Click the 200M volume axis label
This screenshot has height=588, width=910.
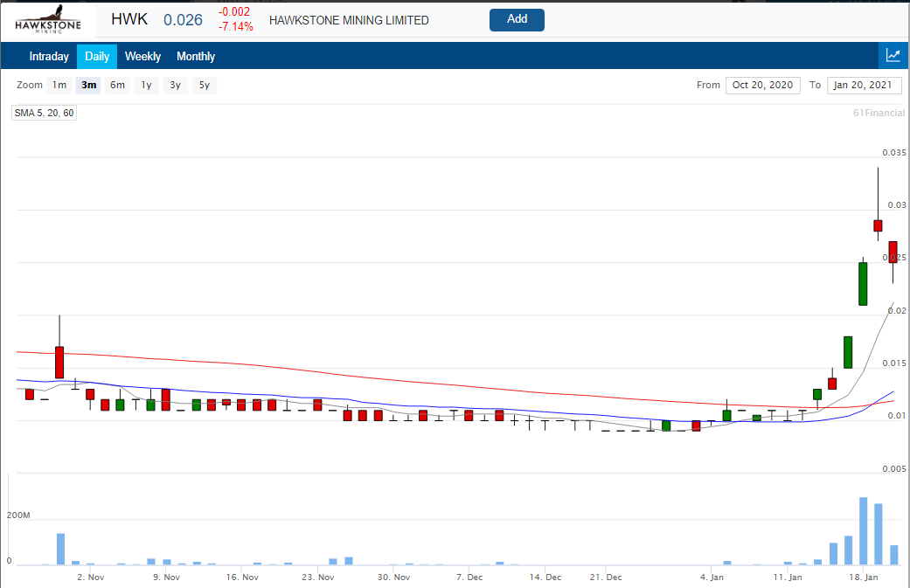point(18,515)
